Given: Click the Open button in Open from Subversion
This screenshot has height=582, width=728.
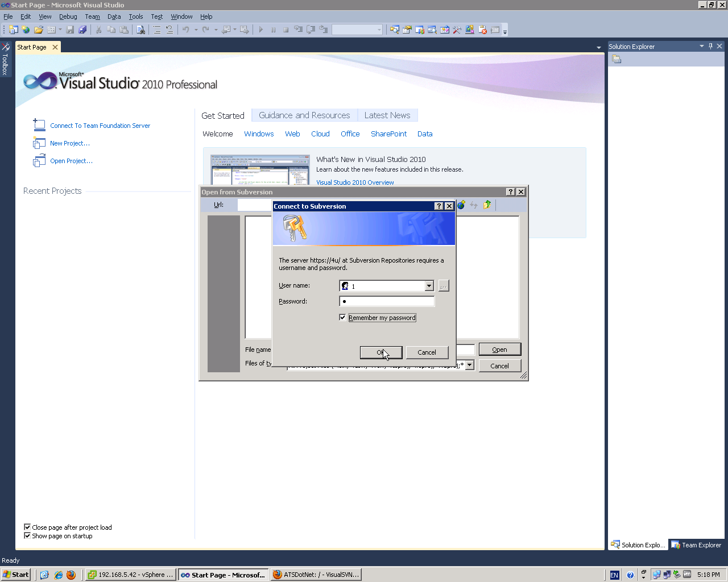Looking at the screenshot, I should pos(499,350).
